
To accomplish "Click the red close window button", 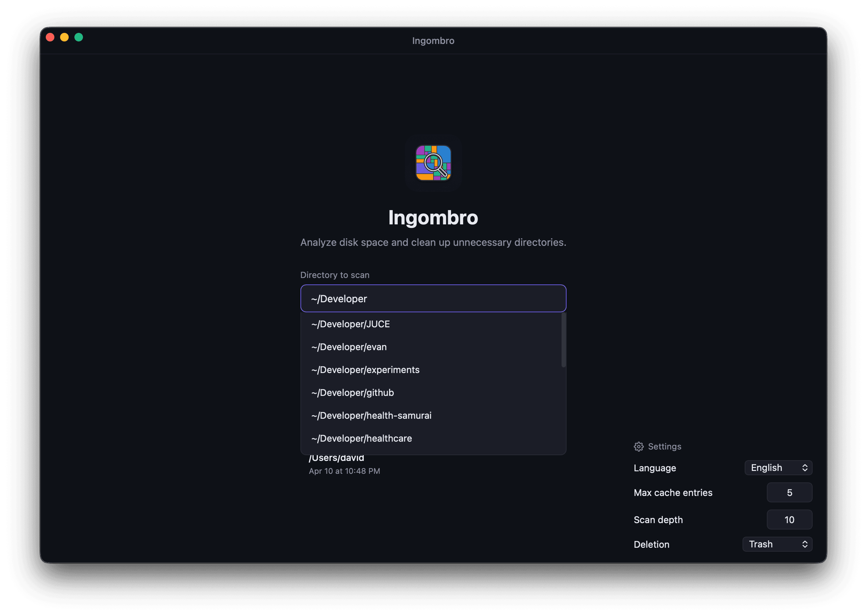I will 50,37.
